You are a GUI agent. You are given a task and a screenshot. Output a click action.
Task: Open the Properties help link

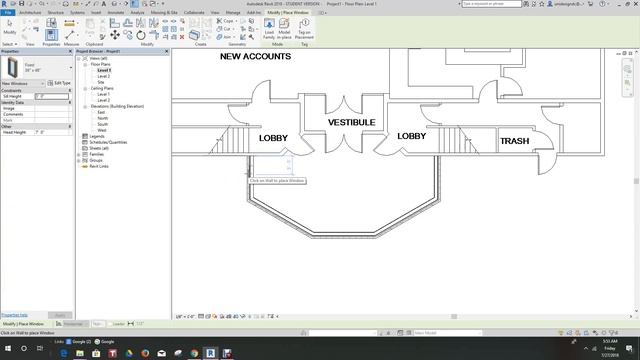pyautogui.click(x=14, y=315)
